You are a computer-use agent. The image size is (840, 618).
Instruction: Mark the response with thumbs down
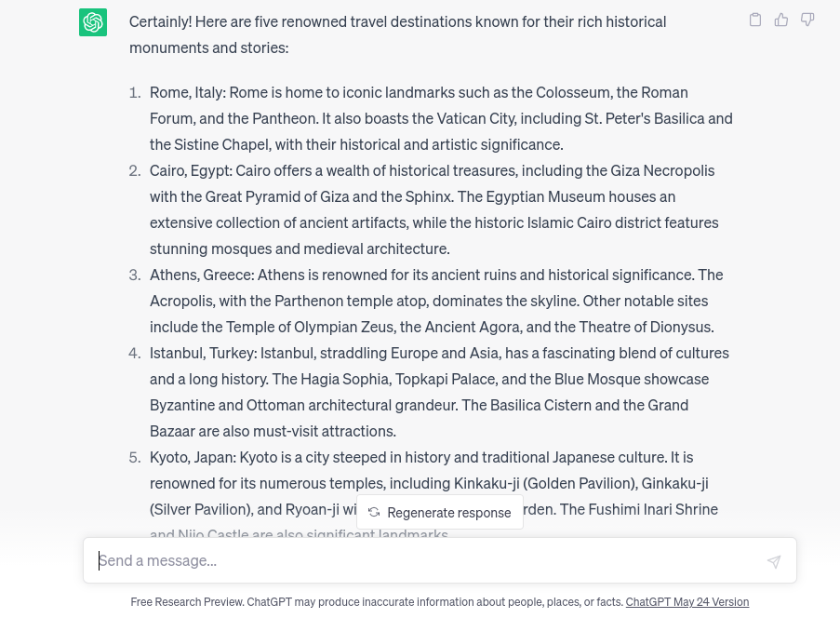(x=807, y=20)
